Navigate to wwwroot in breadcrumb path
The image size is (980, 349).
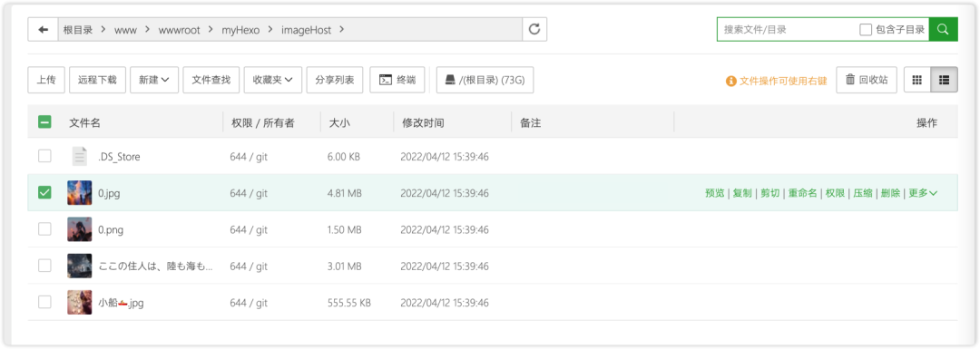180,30
